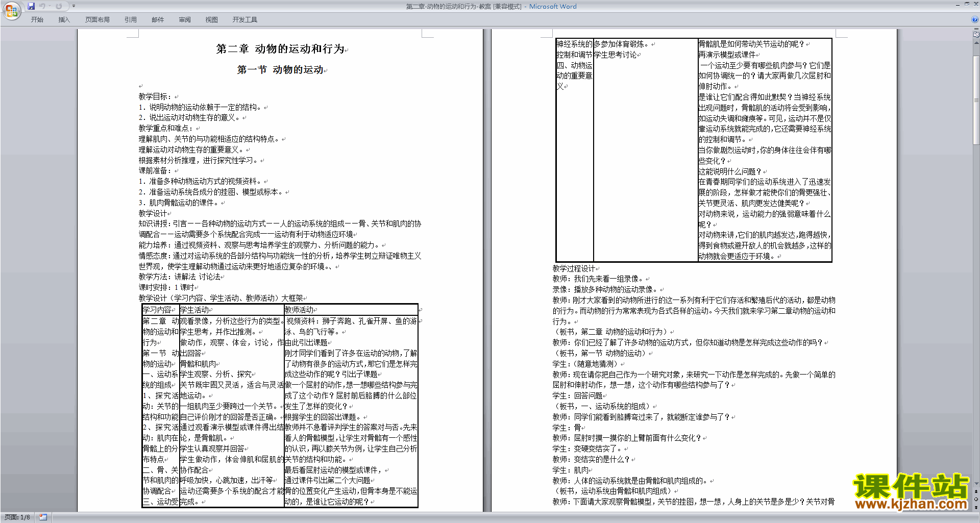Click the vertical scrollbar down arrow
This screenshot has width=980, height=523.
976,484
